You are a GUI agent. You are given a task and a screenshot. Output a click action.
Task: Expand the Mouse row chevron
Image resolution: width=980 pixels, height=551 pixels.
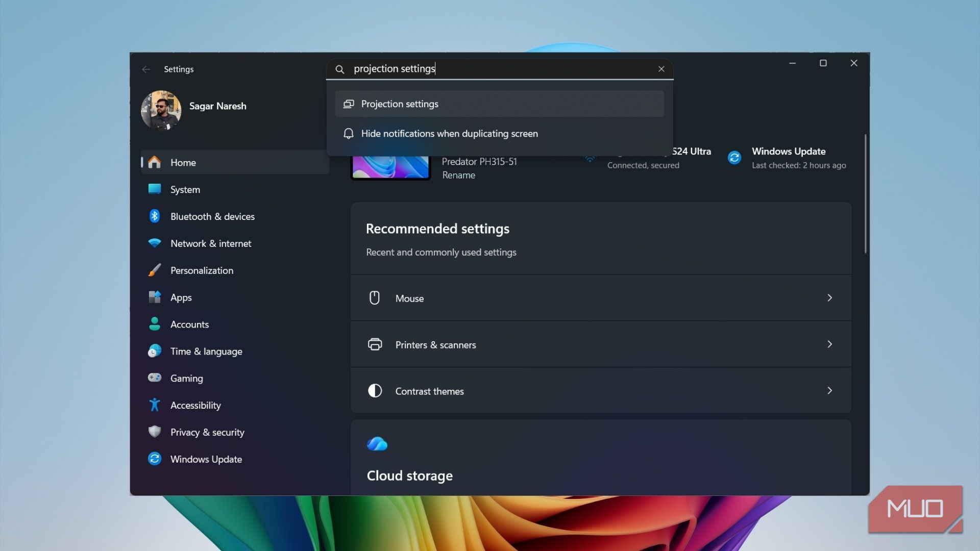[829, 298]
